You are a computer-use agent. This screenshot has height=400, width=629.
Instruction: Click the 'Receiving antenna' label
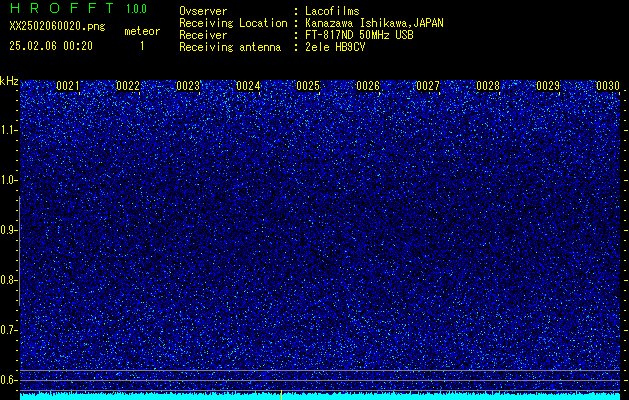tap(230, 47)
